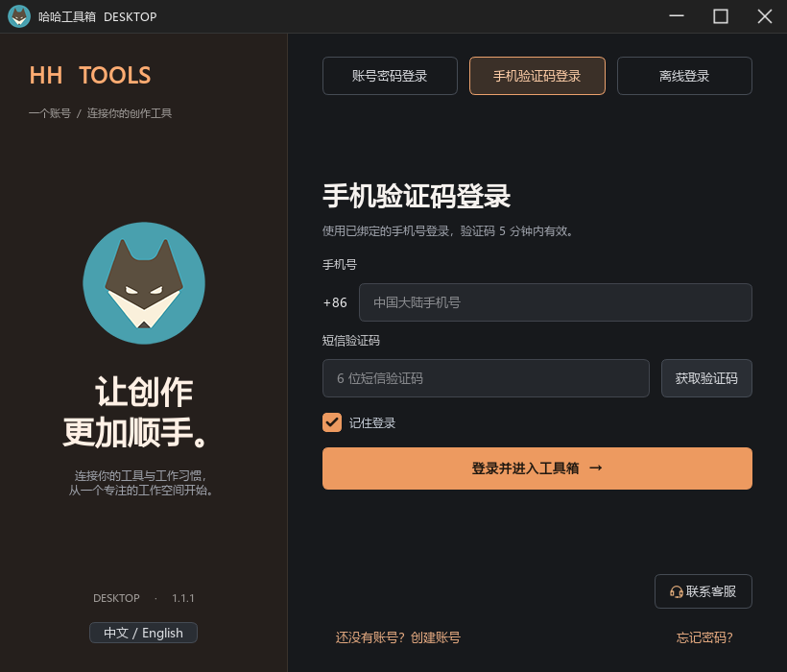
Task: Switch to 账号密码登录 tab
Action: (x=390, y=76)
